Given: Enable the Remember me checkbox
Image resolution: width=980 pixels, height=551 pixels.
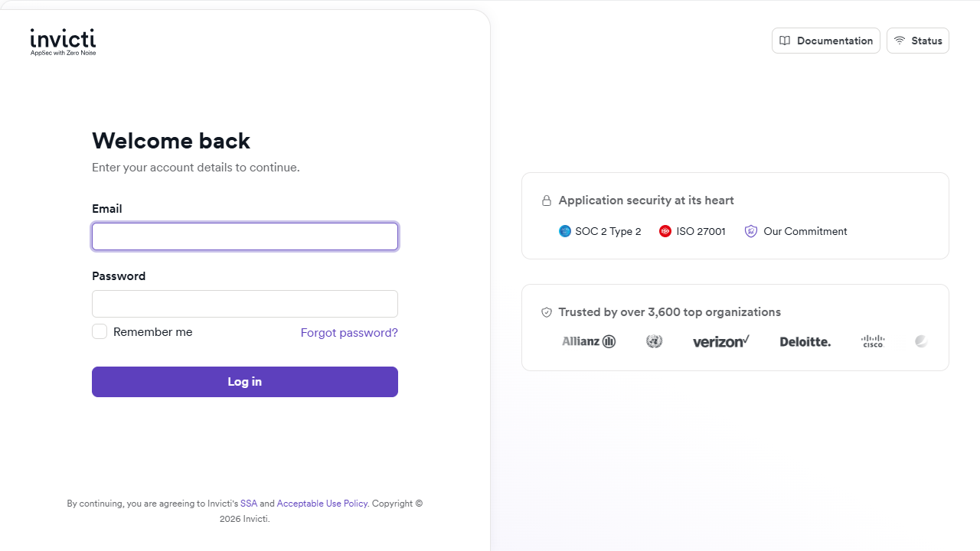Looking at the screenshot, I should tap(100, 331).
